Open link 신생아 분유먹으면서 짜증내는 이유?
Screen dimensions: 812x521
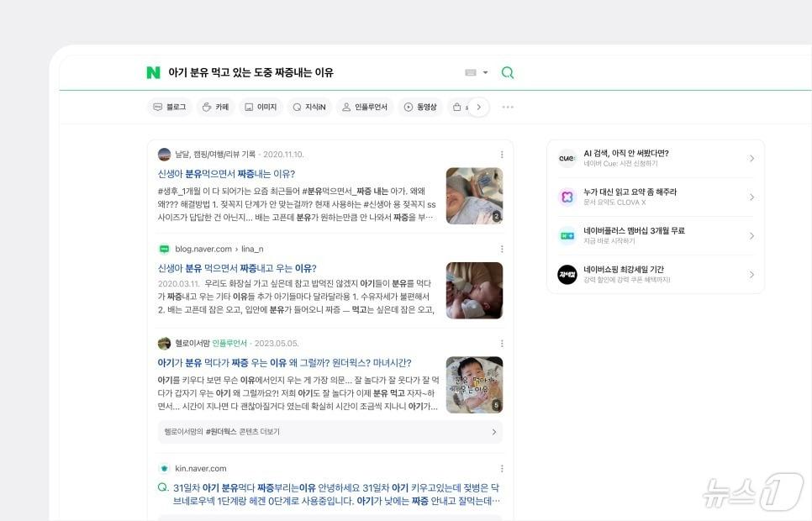click(226, 174)
